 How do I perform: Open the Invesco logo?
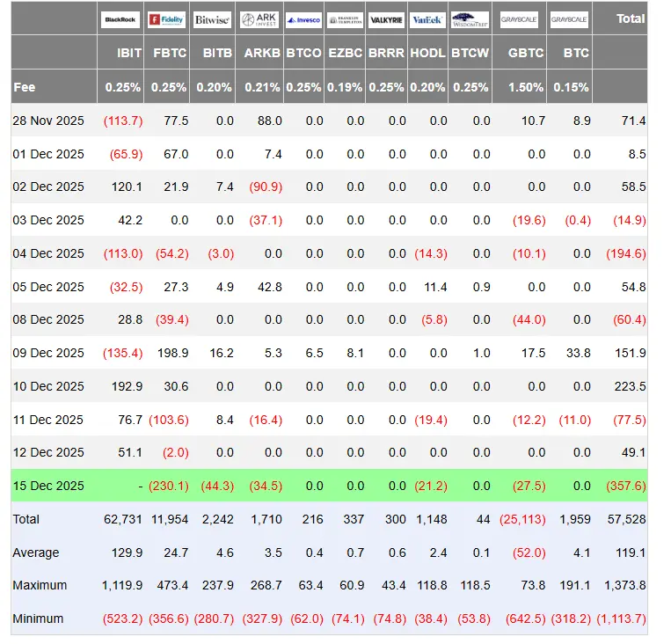click(x=303, y=19)
